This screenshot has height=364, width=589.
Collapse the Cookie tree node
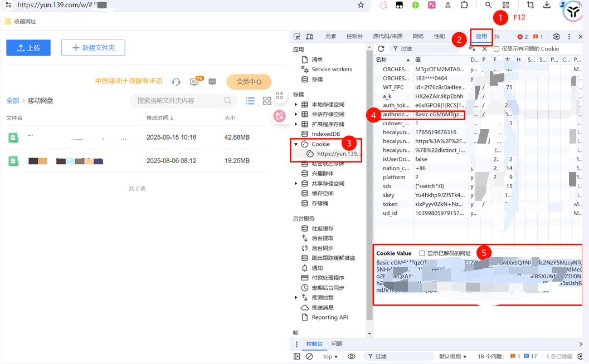pos(296,144)
